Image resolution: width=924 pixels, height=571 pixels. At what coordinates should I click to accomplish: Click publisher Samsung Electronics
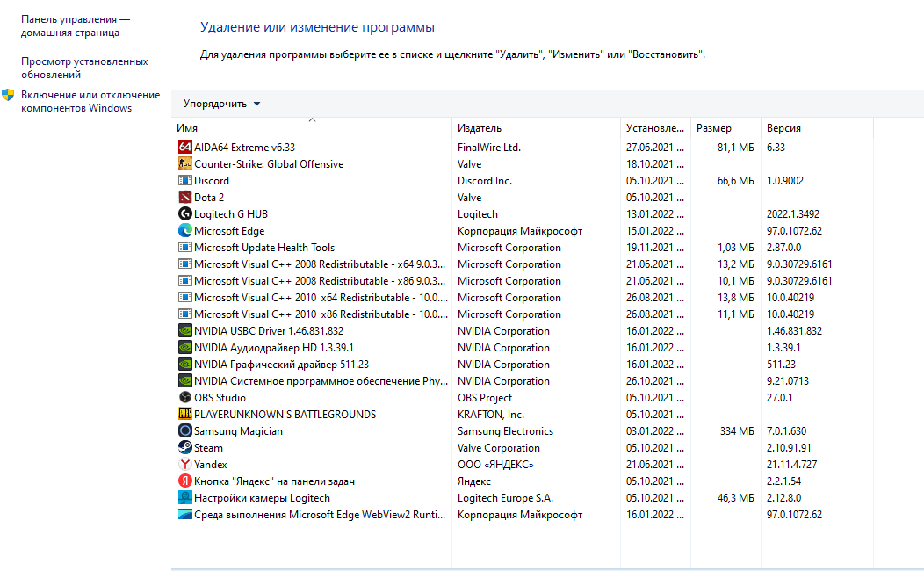click(506, 431)
